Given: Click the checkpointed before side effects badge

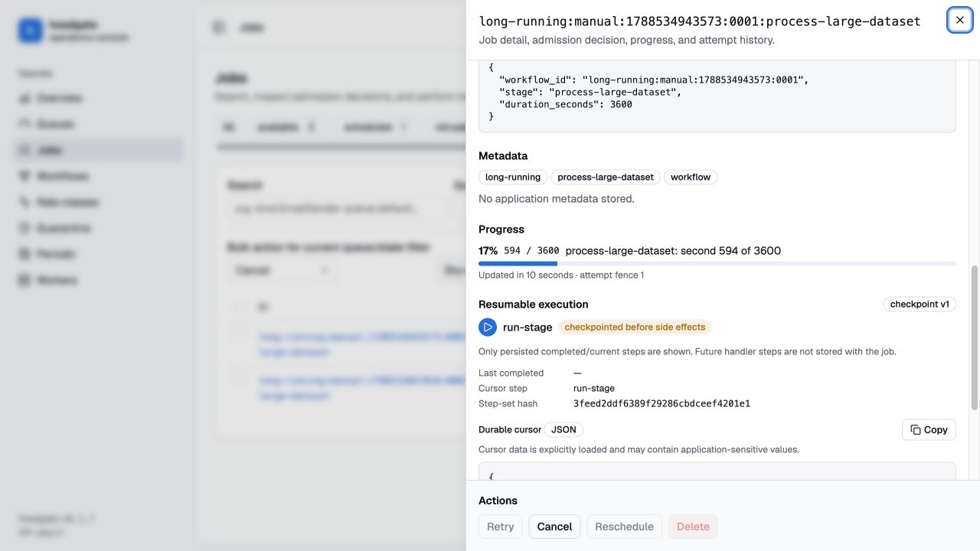Looking at the screenshot, I should pos(635,328).
